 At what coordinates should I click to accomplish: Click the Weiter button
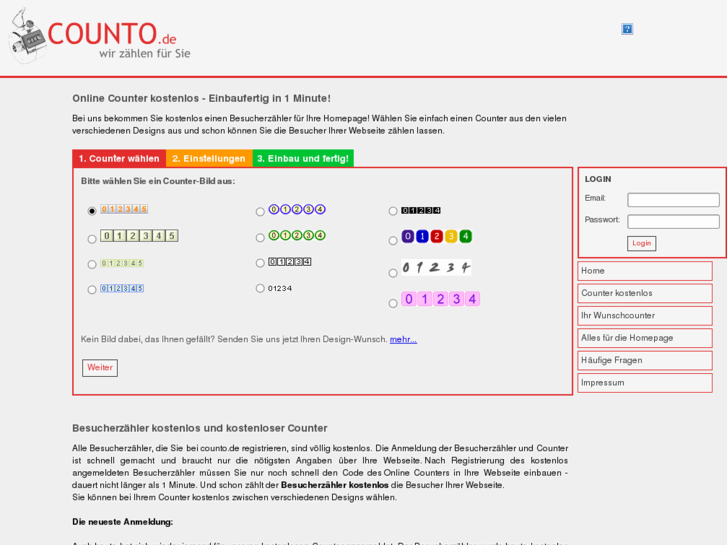tap(100, 368)
